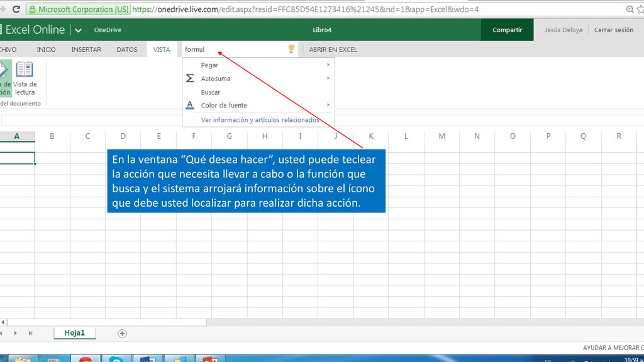Click the lightbulb icon in search box

(291, 49)
